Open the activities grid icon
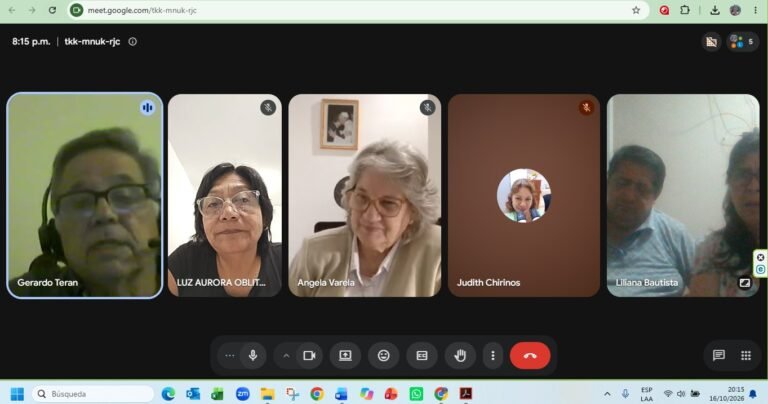This screenshot has width=768, height=404. [746, 356]
